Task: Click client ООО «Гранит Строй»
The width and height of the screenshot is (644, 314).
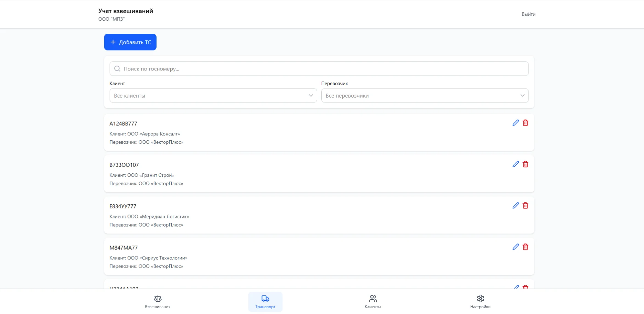Action: point(151,175)
